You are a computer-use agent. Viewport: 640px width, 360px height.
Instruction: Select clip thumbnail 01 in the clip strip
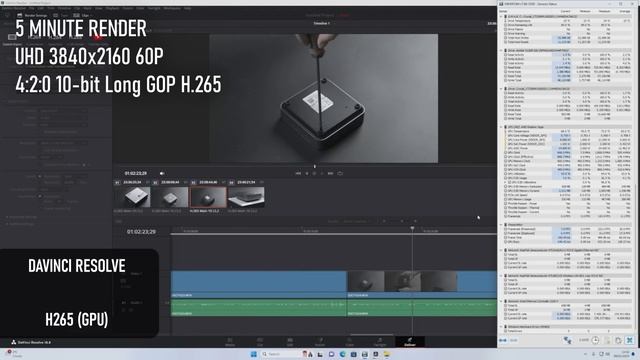pos(132,197)
